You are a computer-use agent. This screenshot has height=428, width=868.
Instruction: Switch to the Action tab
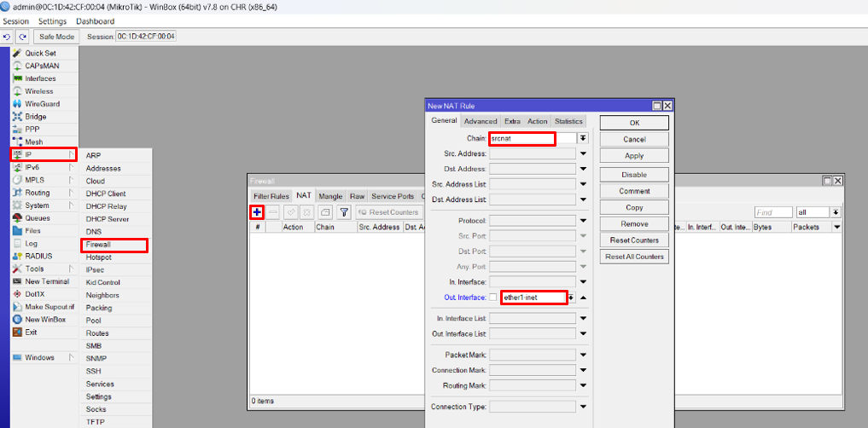(x=537, y=121)
